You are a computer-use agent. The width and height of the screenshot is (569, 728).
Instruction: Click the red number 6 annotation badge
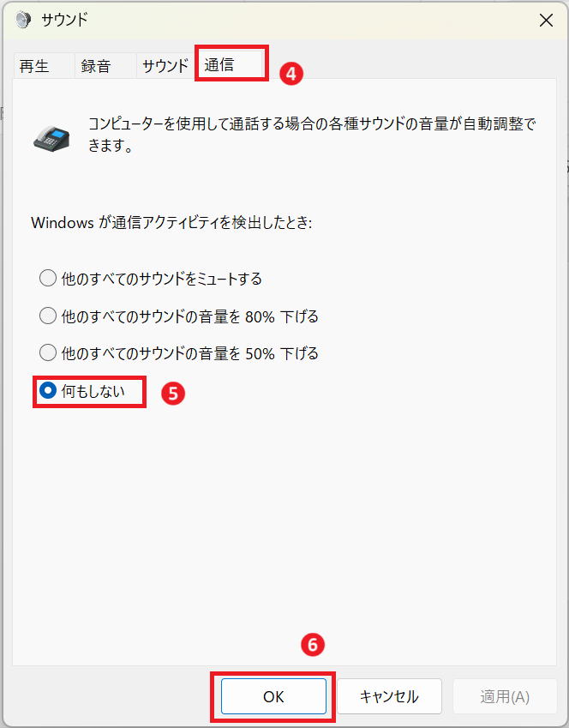click(x=312, y=645)
